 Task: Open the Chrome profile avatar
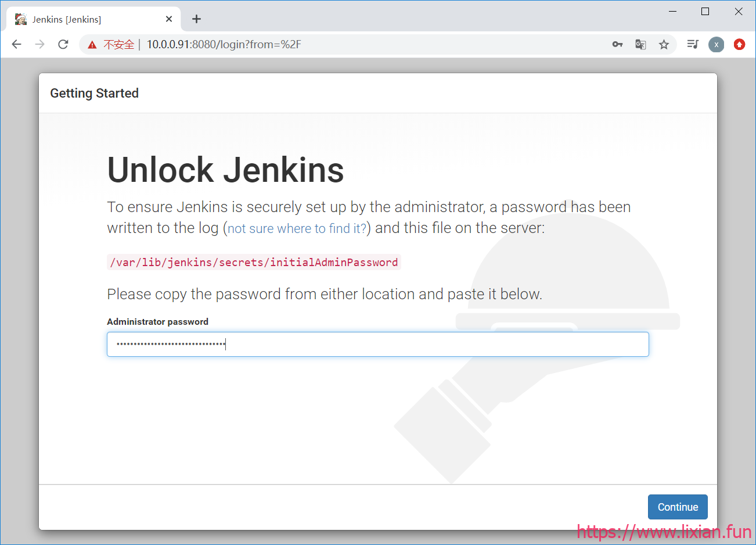[x=716, y=44]
